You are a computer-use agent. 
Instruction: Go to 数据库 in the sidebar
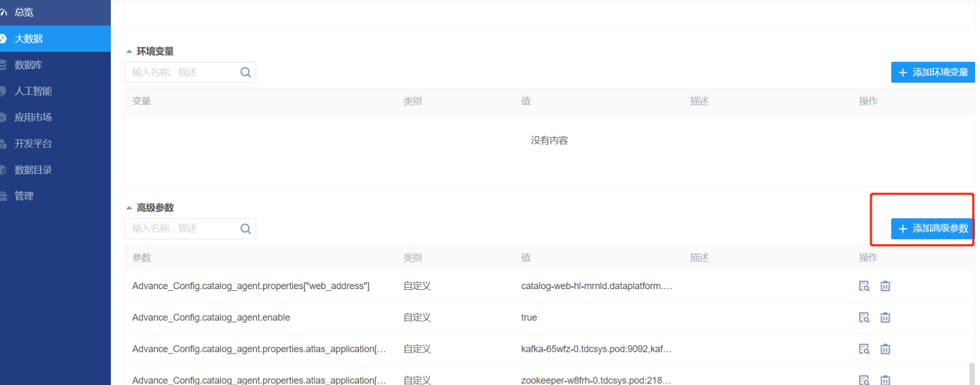click(29, 65)
